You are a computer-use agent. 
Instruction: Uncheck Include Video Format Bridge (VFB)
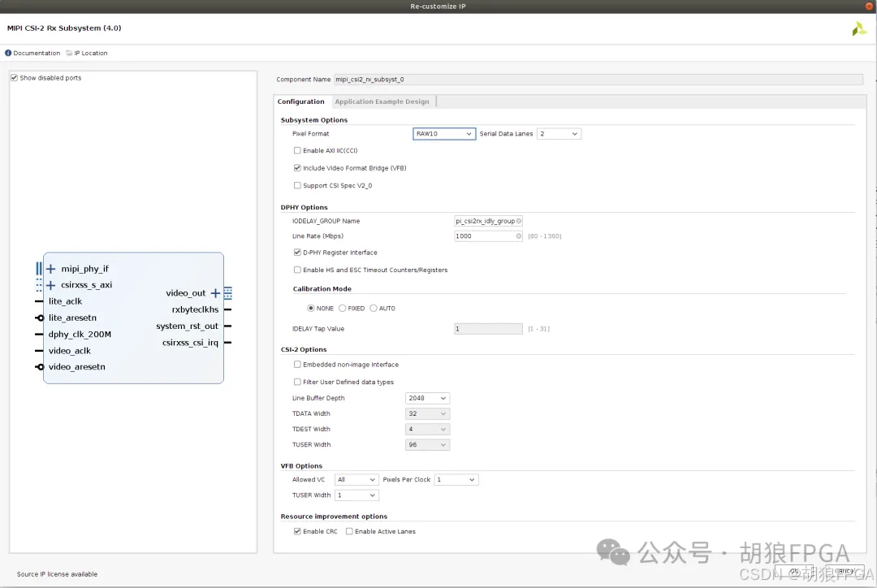point(297,168)
